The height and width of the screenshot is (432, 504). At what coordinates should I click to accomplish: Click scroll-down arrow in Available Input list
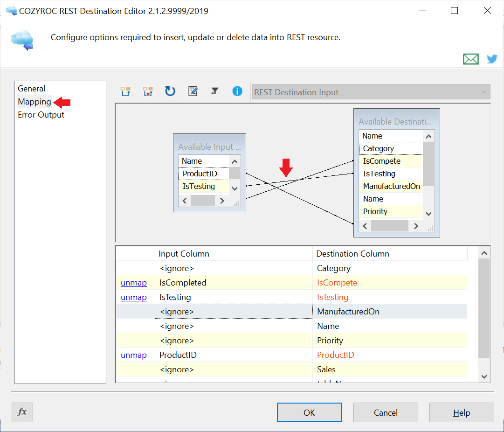[235, 188]
